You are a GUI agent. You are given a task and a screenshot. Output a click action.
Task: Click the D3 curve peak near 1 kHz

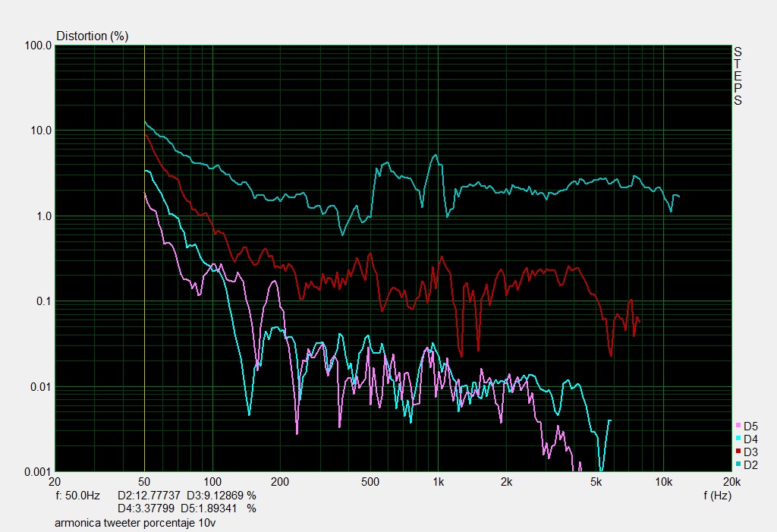coord(441,257)
